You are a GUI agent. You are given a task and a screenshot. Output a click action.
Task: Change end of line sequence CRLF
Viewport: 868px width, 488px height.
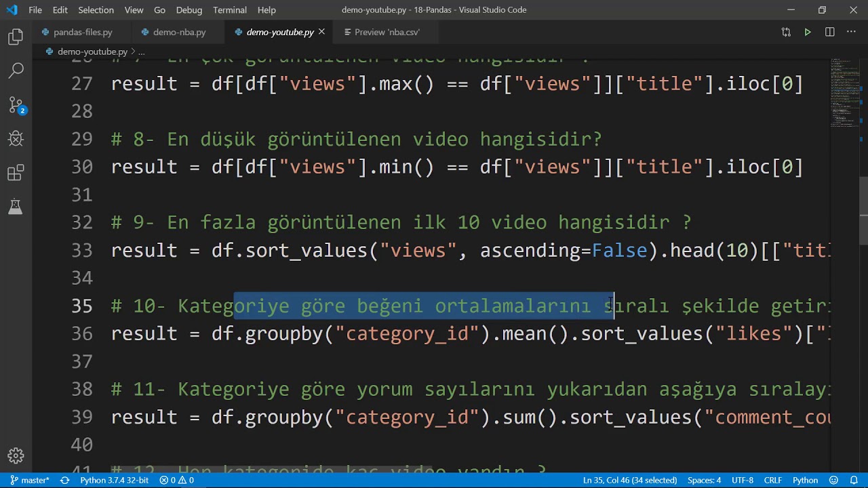coord(773,480)
